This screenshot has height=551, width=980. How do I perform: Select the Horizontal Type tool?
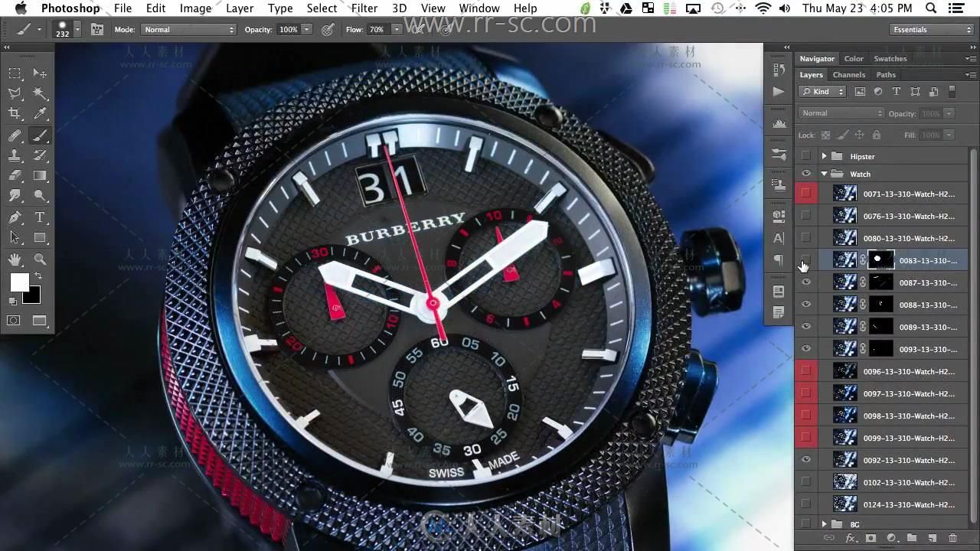(x=40, y=218)
